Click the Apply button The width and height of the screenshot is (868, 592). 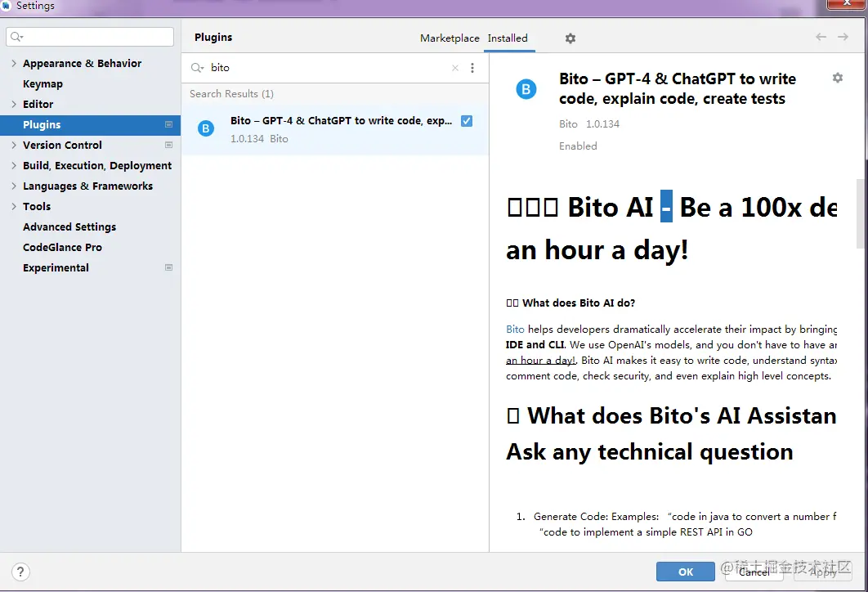[x=822, y=572]
